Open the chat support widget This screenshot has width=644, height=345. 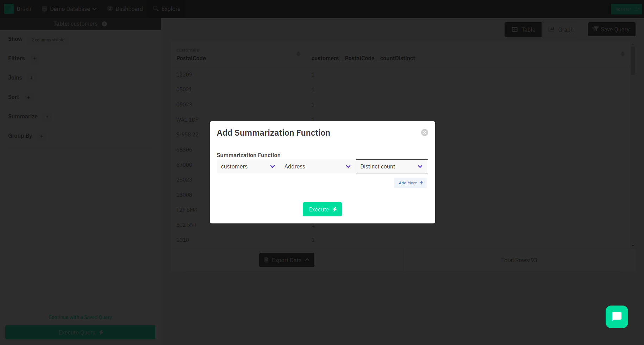[x=617, y=317]
